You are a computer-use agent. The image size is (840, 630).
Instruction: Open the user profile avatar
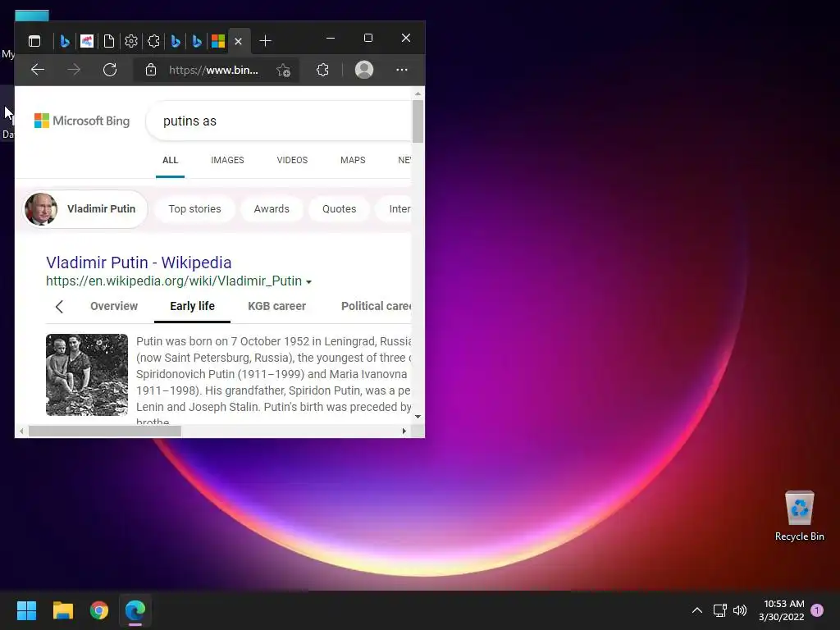click(364, 70)
